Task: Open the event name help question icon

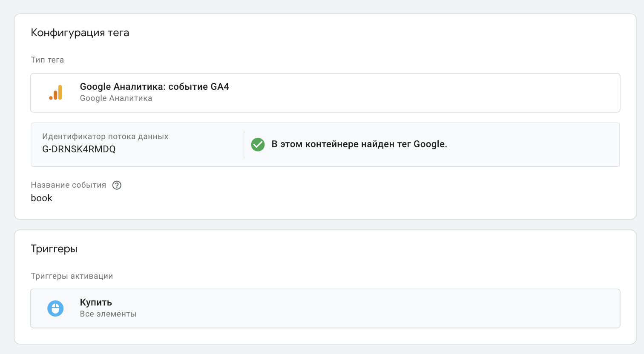Action: 117,185
